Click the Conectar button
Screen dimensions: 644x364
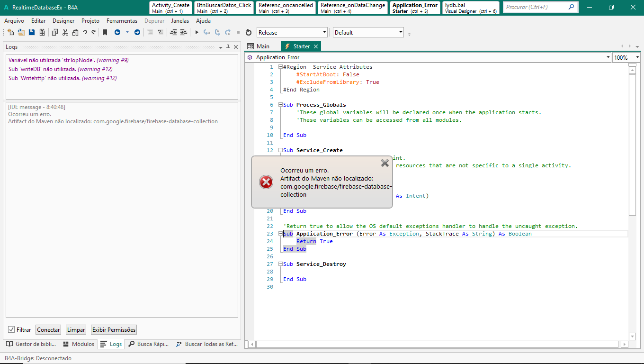48,329
